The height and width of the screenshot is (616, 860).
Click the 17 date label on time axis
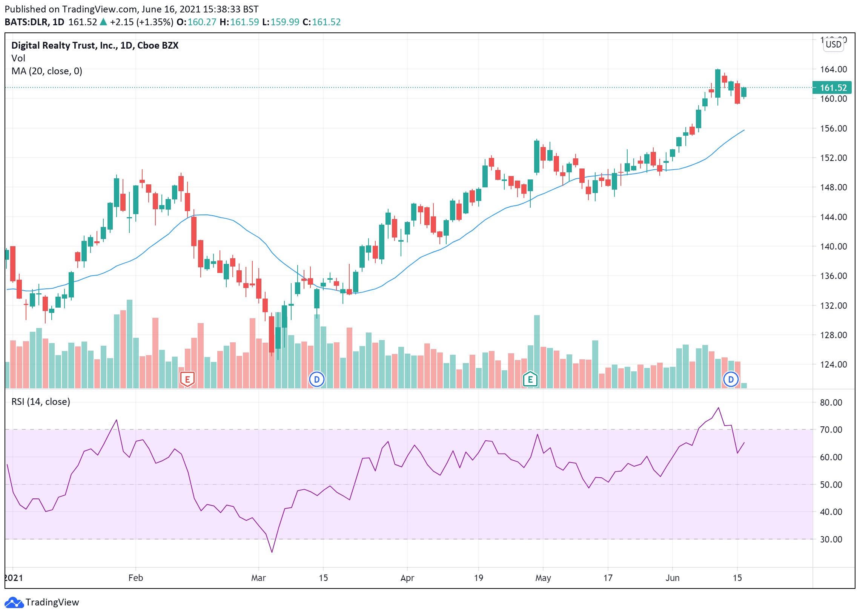click(608, 578)
